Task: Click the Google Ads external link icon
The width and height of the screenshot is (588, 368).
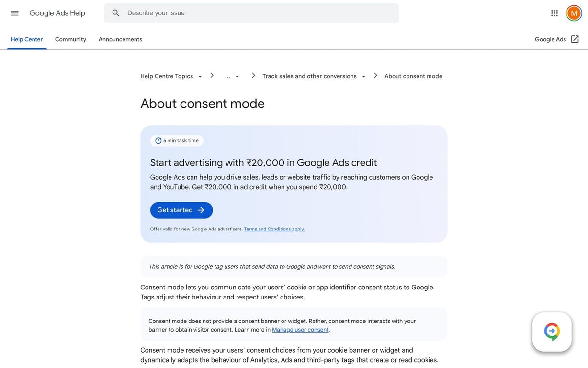Action: click(x=575, y=39)
